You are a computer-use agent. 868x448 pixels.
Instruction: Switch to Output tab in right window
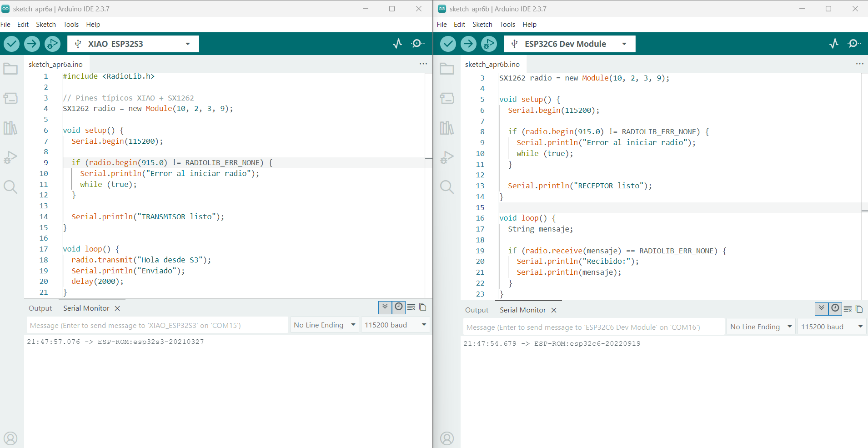[477, 310]
